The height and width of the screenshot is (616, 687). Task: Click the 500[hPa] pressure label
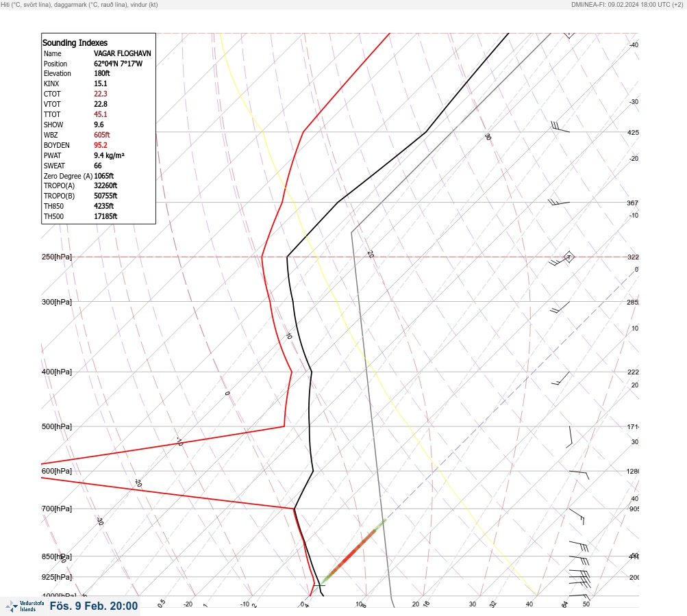click(57, 426)
